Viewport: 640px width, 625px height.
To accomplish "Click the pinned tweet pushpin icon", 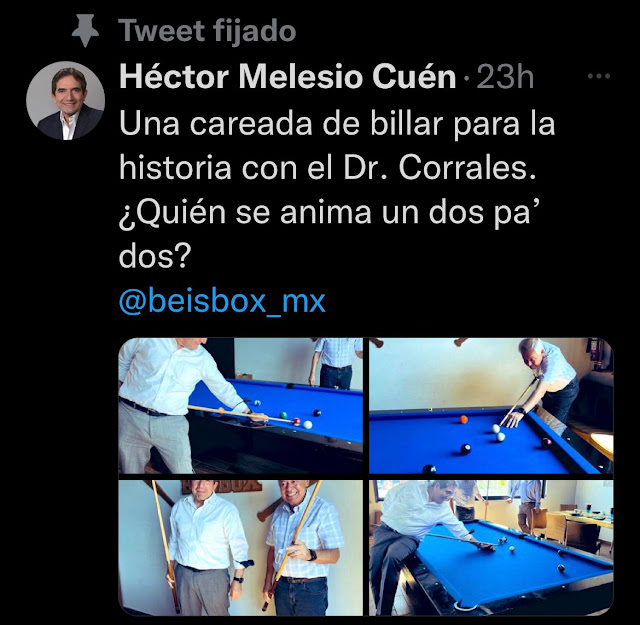I will 85,30.
